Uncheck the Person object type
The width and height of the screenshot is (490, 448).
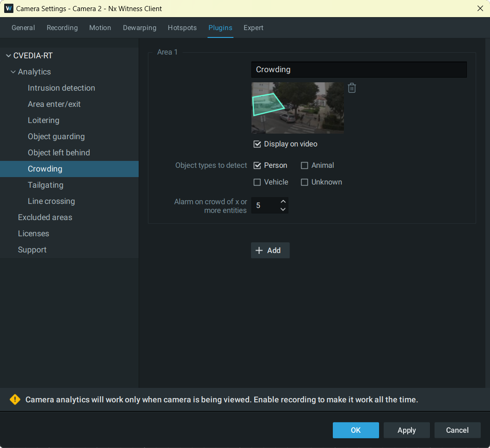[x=257, y=166]
